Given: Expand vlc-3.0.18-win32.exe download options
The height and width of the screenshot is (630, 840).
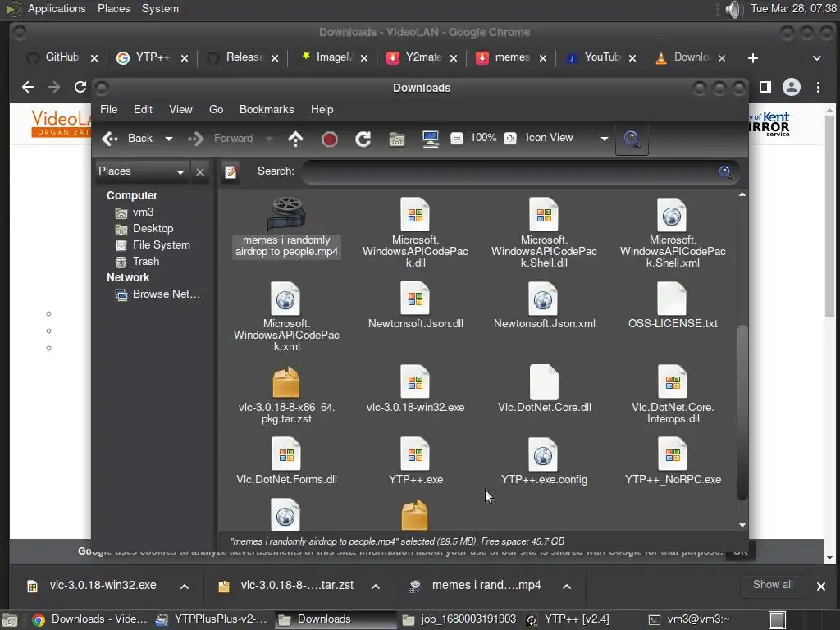Looking at the screenshot, I should click(x=185, y=587).
